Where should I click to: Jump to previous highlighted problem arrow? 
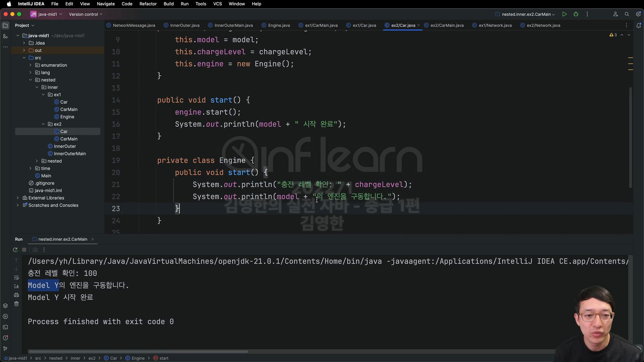(x=622, y=35)
